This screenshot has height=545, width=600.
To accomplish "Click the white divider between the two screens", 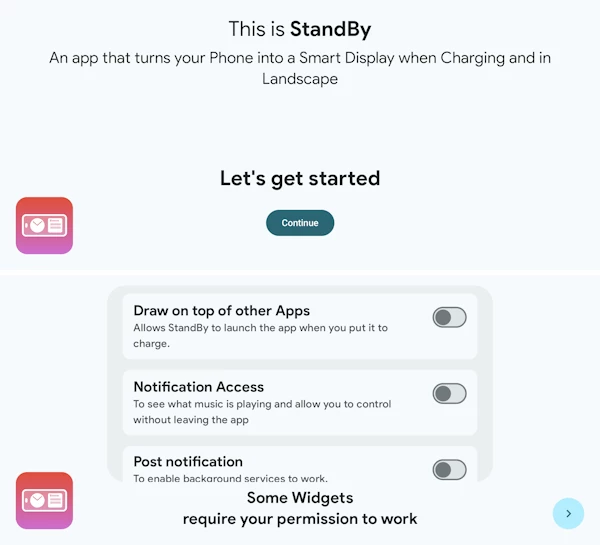I will click(300, 271).
